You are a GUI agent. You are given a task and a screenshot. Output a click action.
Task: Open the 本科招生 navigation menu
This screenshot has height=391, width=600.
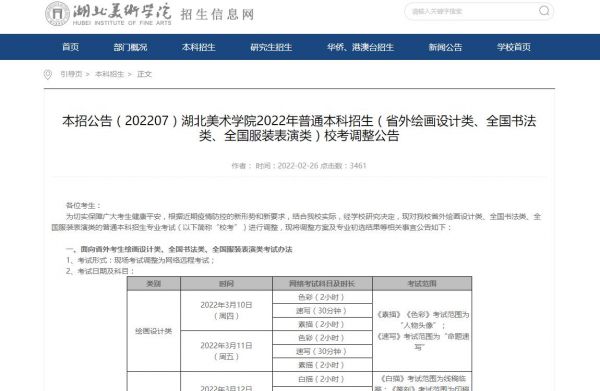click(199, 47)
